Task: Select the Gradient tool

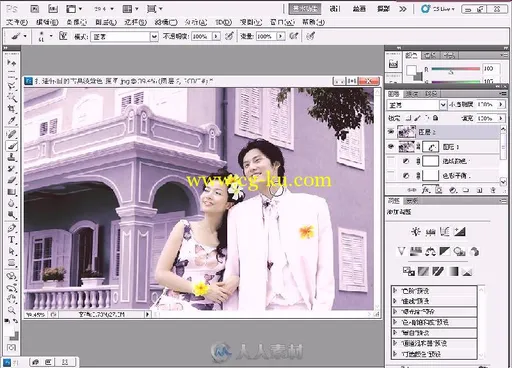Action: (x=12, y=192)
